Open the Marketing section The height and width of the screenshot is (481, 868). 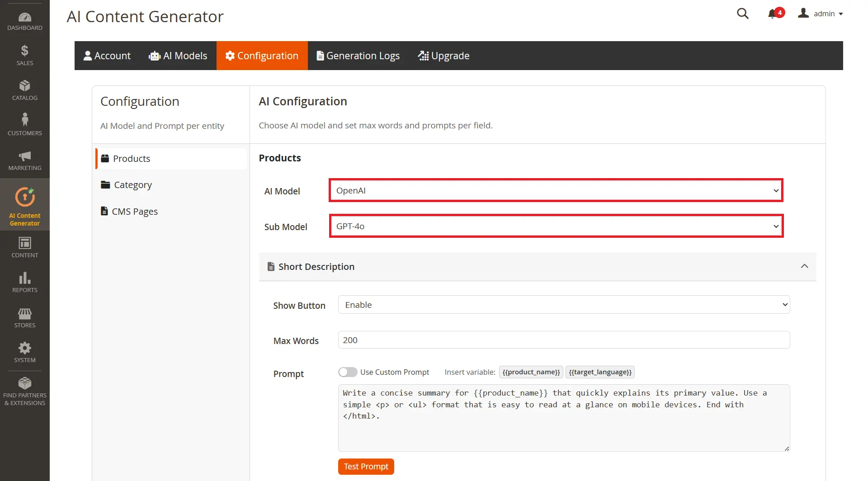25,159
